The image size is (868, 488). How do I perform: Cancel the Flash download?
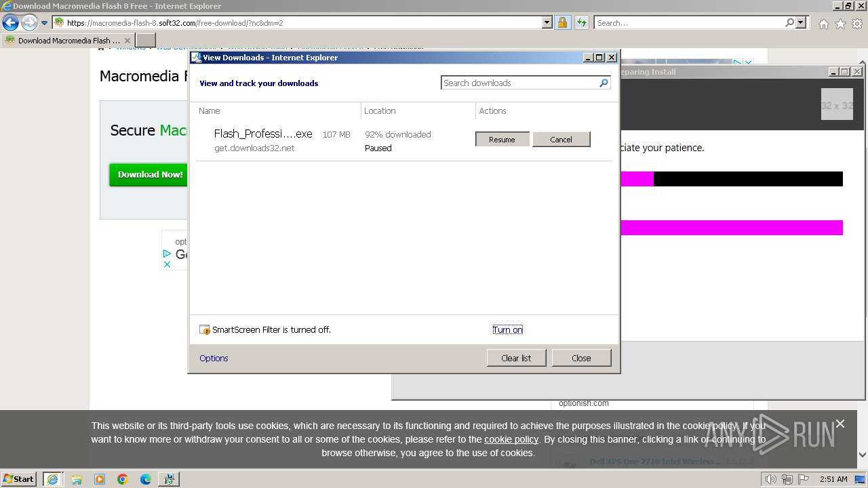coord(561,139)
